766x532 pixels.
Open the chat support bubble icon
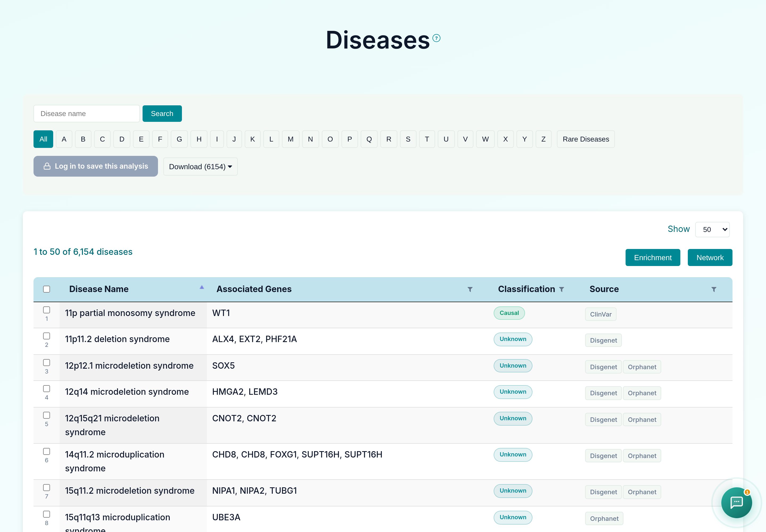click(x=736, y=502)
